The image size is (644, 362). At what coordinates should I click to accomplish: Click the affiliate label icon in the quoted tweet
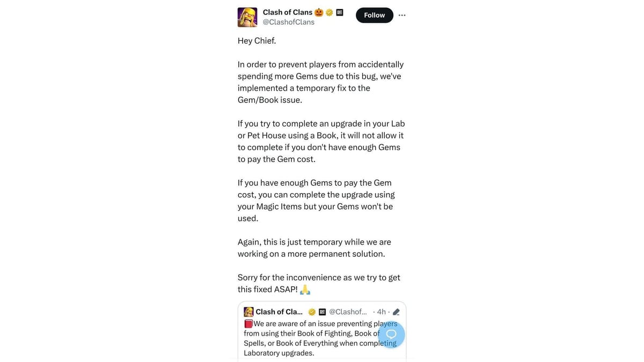321,311
